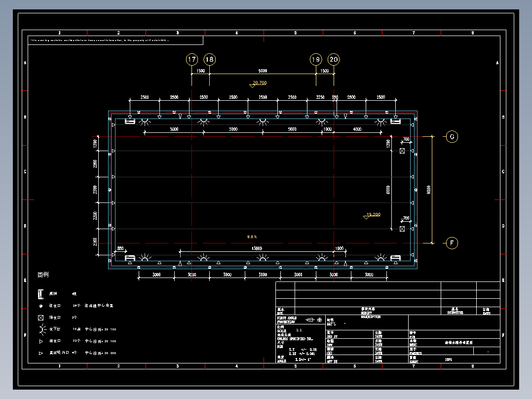Image resolution: width=532 pixels, height=399 pixels.
Task: Click the UNLESS SPECIFIED TOL. note
Action: click(295, 339)
